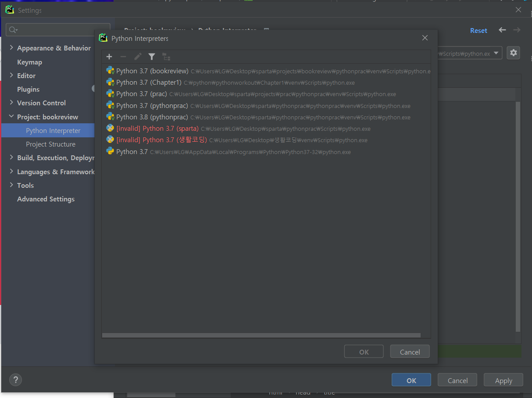
Task: Go back with the left arrow in Settings
Action: click(x=502, y=30)
